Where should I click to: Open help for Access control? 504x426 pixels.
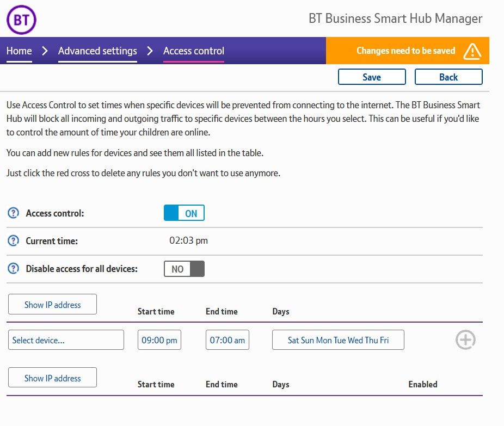pos(13,213)
